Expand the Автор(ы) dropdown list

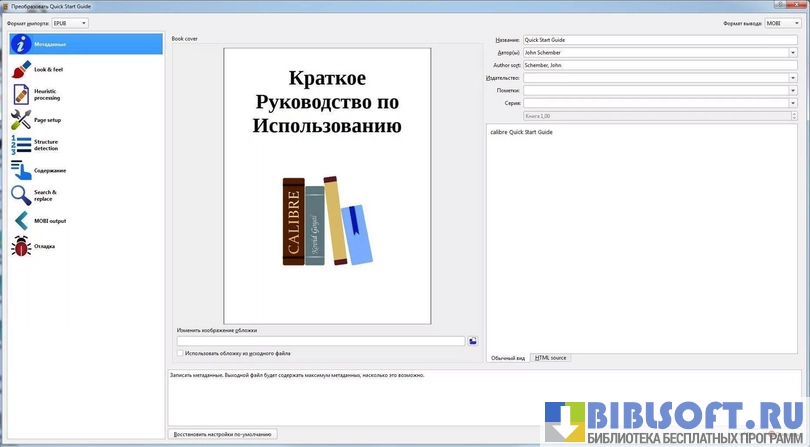point(792,52)
